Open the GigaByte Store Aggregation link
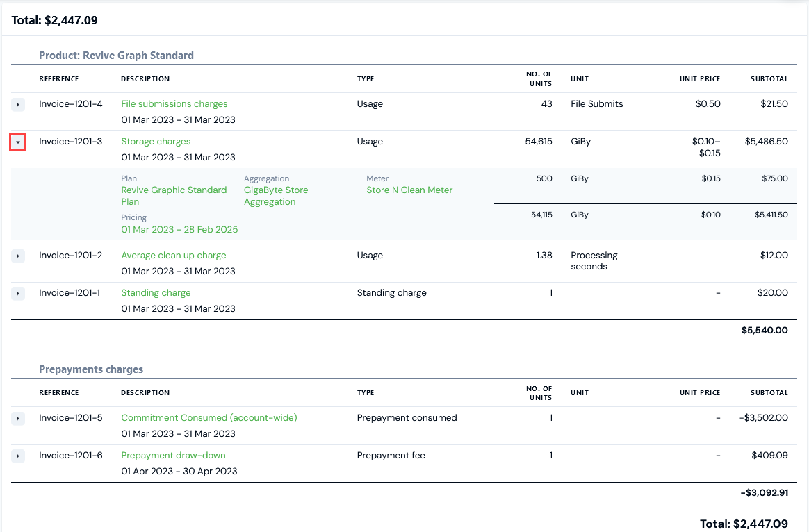The image size is (809, 532). [276, 196]
